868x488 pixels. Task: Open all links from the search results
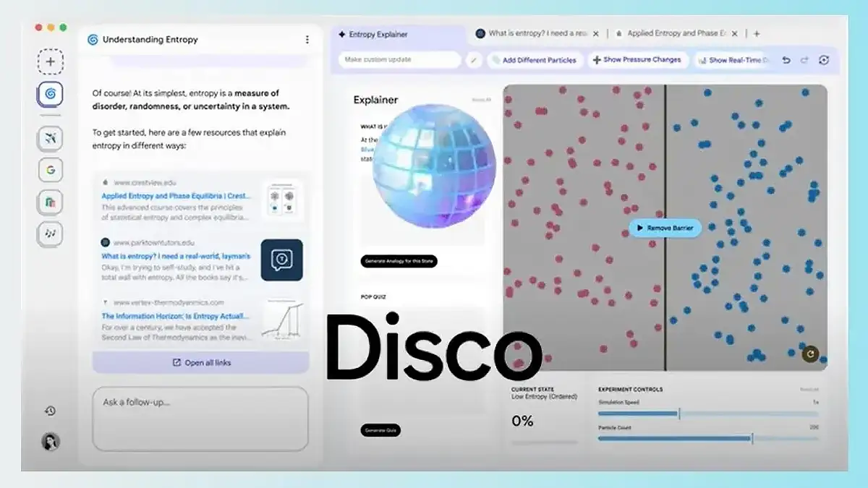coord(201,362)
